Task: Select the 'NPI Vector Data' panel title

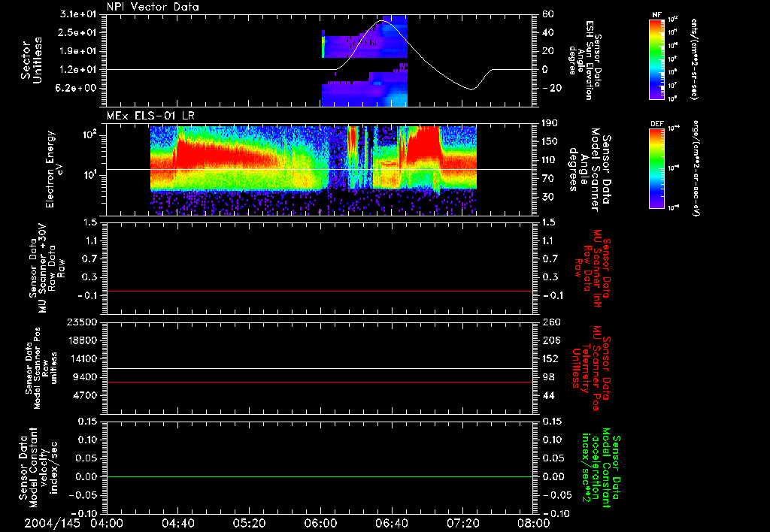Action: tap(153, 7)
